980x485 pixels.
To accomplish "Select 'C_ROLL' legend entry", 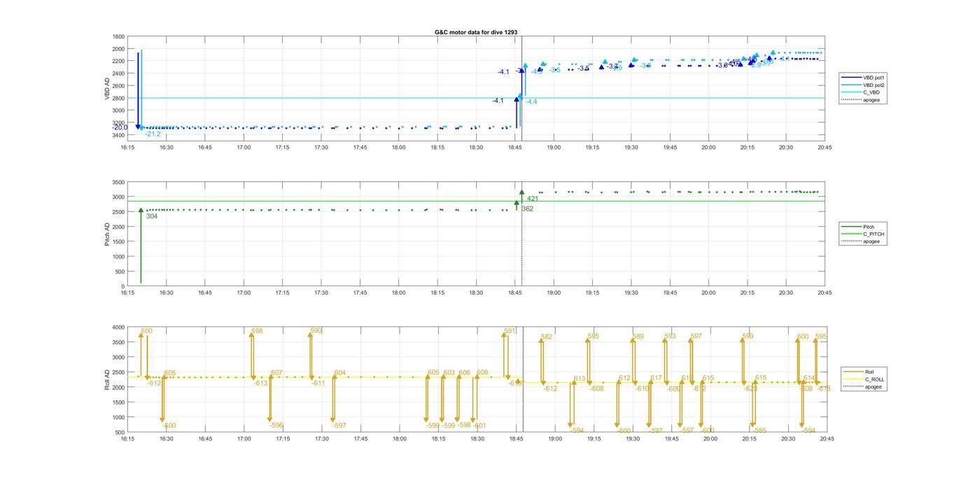I will [x=864, y=379].
